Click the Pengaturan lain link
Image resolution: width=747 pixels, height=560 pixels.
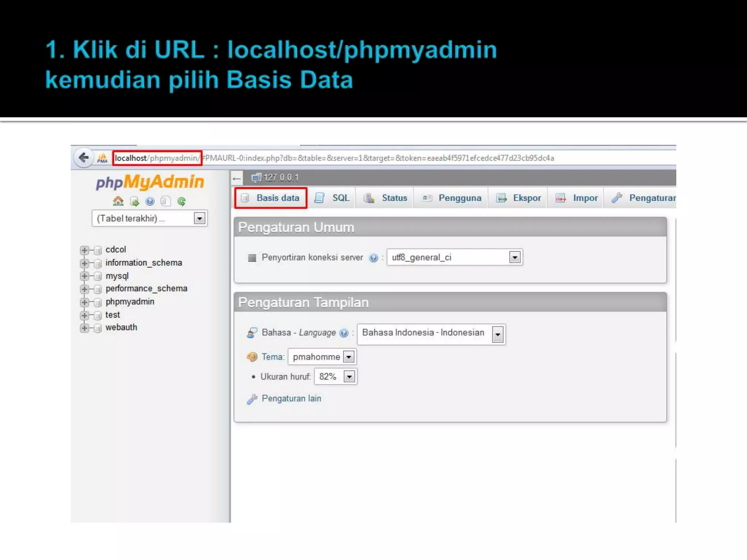tap(291, 398)
